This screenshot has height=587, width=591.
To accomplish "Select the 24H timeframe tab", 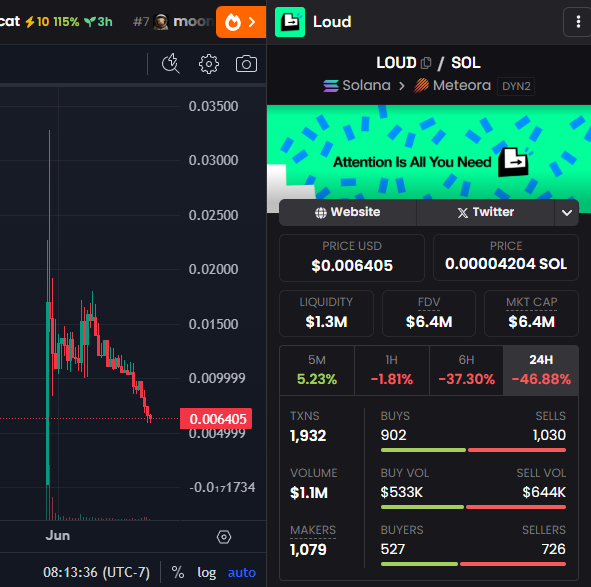I will 541,370.
